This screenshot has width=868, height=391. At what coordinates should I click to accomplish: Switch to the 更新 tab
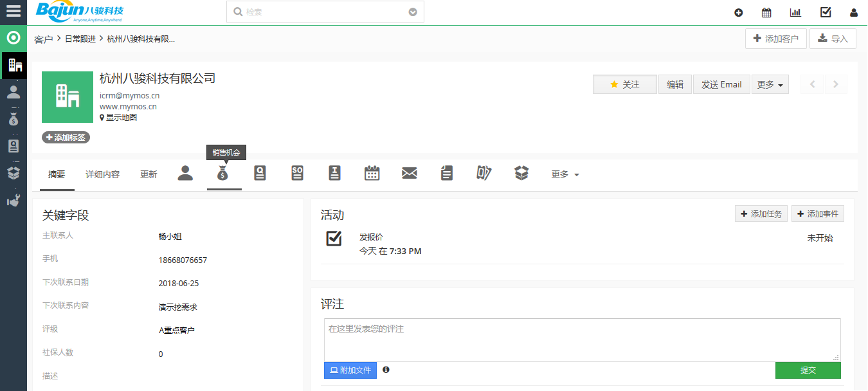(149, 174)
